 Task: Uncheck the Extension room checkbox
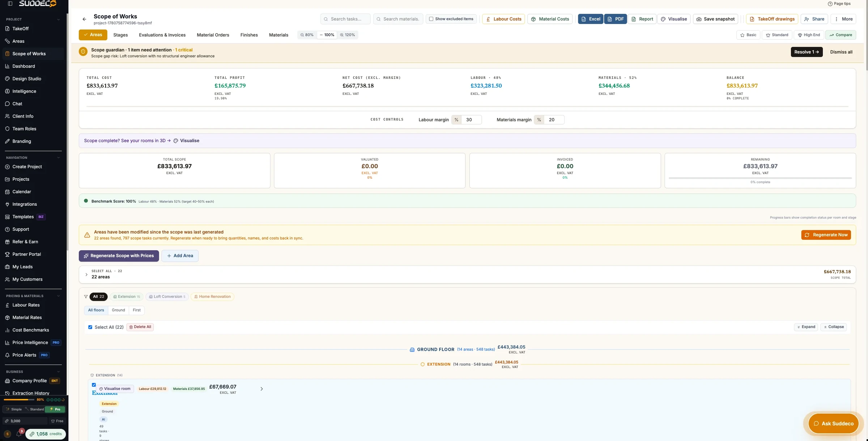tap(94, 385)
